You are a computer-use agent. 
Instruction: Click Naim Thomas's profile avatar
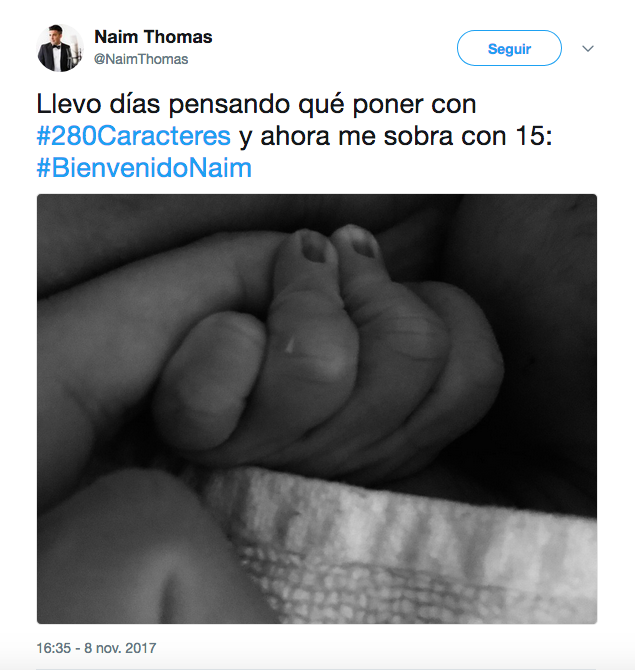tap(60, 48)
